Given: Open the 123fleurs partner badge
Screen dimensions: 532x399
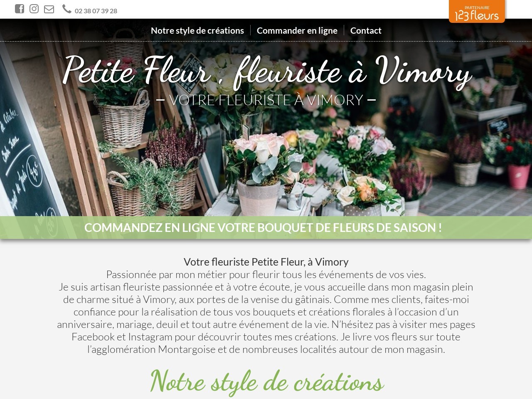Looking at the screenshot, I should pyautogui.click(x=477, y=11).
